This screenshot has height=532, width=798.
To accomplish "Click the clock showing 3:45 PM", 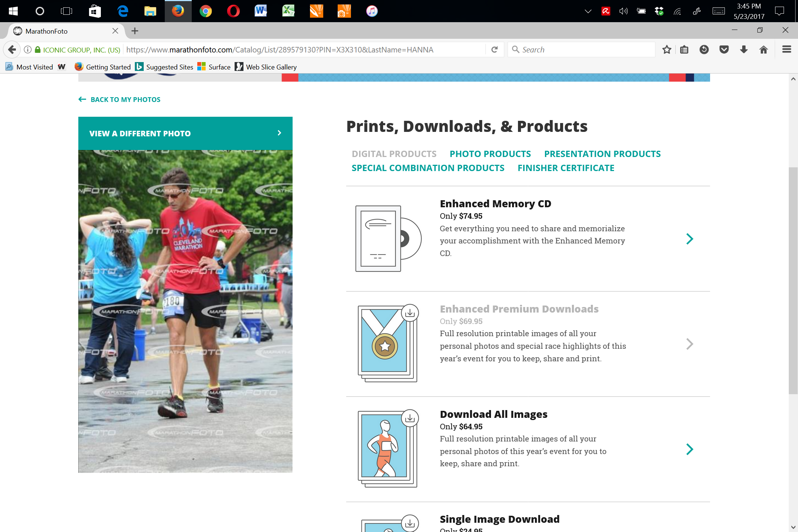I will click(749, 6).
